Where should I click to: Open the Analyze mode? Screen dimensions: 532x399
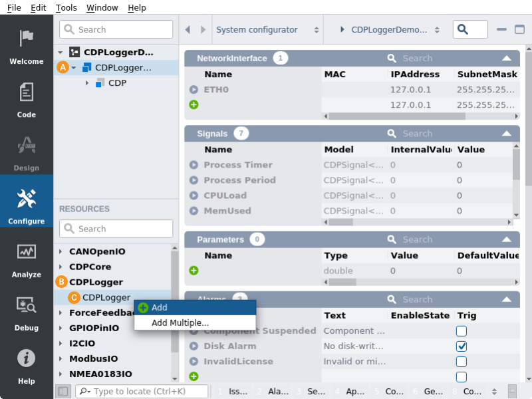[27, 260]
